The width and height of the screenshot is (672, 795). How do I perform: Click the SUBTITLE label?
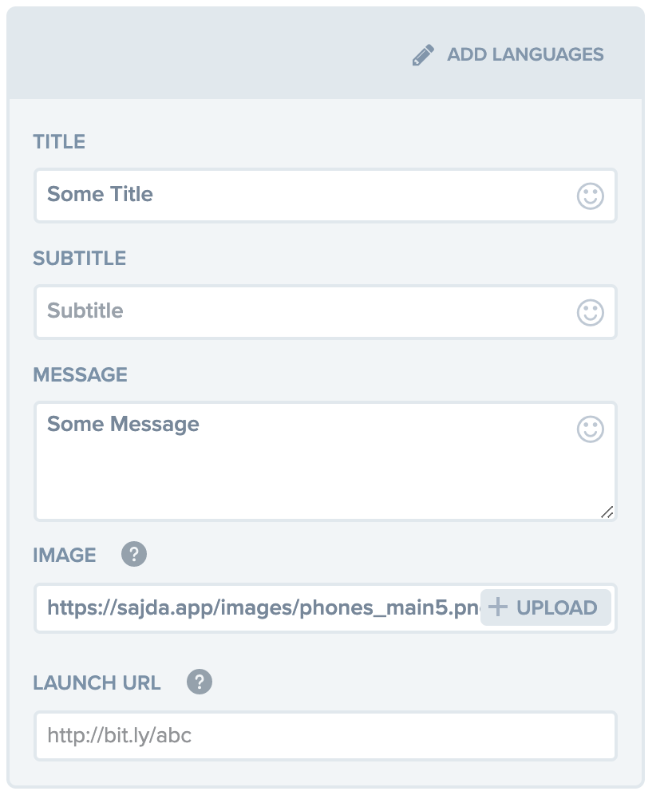pos(79,258)
